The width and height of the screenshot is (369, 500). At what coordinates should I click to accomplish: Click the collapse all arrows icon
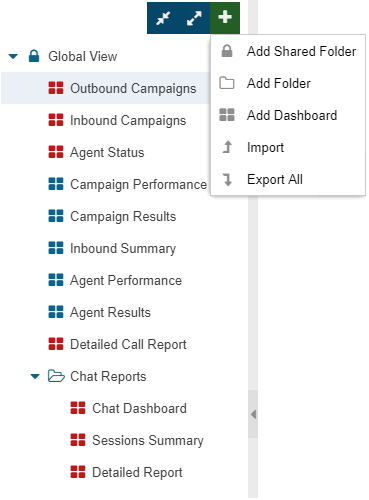click(163, 18)
